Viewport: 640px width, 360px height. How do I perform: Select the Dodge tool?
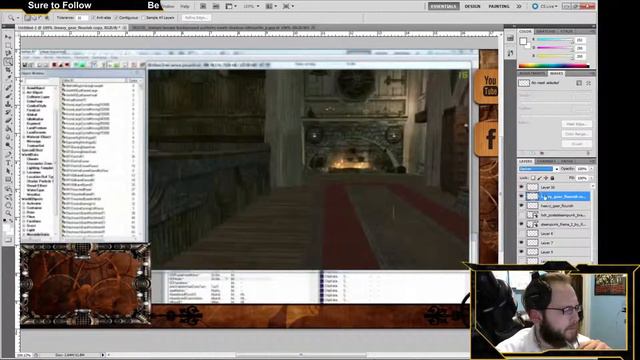coord(8,145)
